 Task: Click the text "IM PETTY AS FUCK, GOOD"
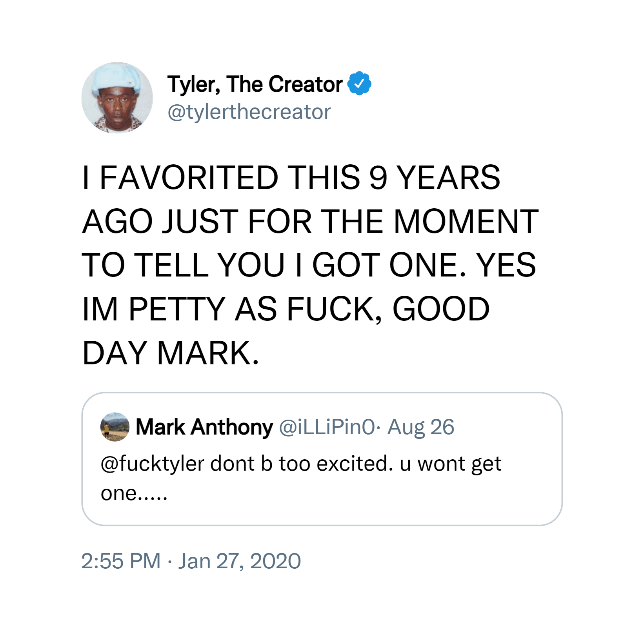pyautogui.click(x=286, y=309)
